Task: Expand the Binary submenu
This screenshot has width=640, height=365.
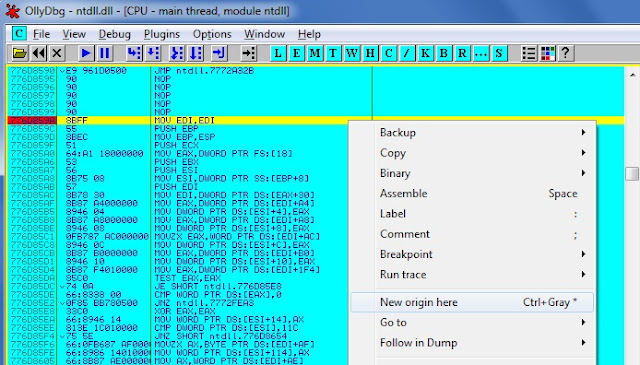Action: coord(473,173)
